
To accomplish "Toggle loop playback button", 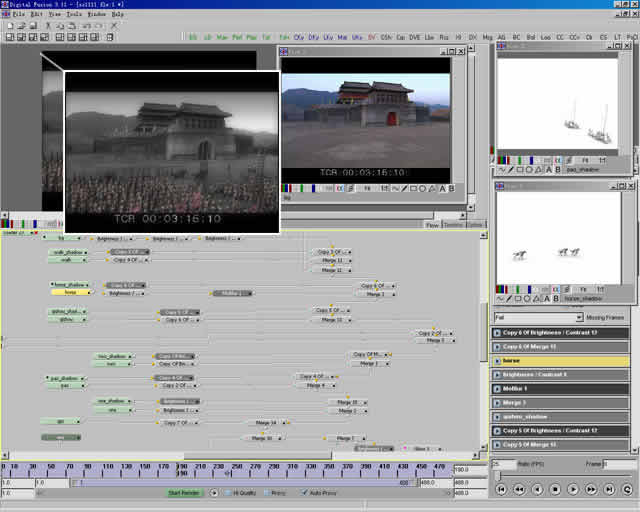I will point(627,489).
